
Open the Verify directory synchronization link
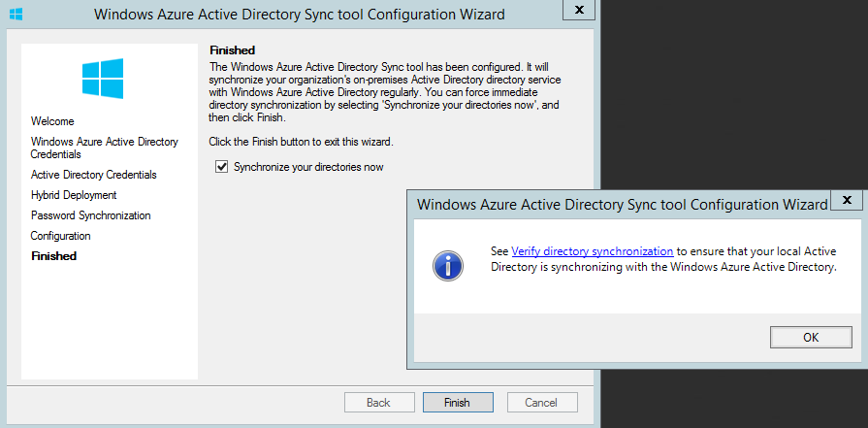point(593,251)
